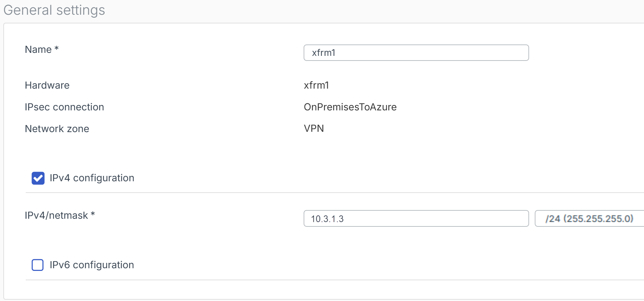Click the required asterisk beside Name
Viewport: 644px width, 301px height.
pyautogui.click(x=56, y=49)
